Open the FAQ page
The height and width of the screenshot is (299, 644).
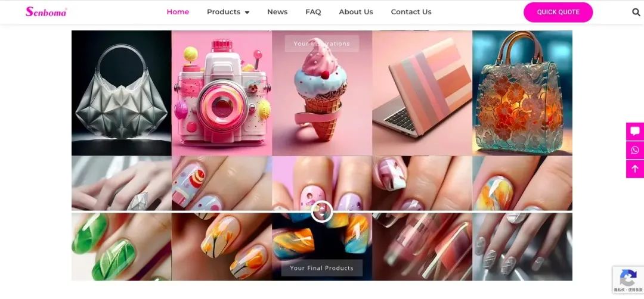[313, 12]
